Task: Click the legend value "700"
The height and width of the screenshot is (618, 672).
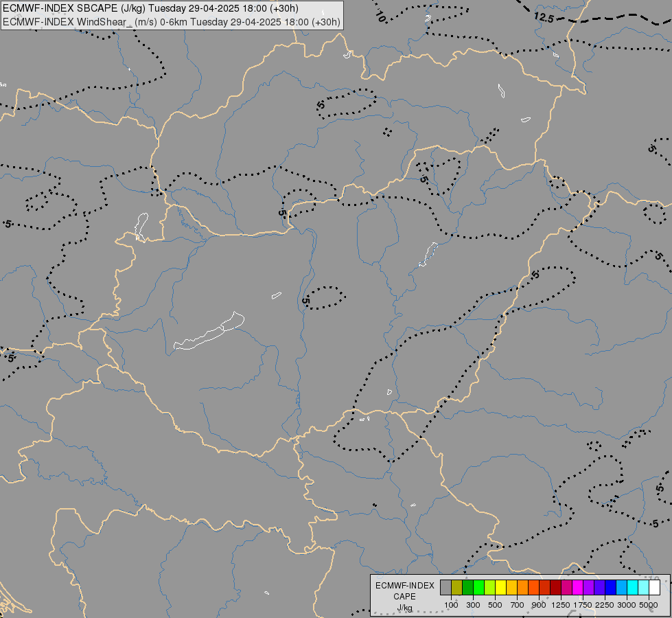Action: [518, 605]
